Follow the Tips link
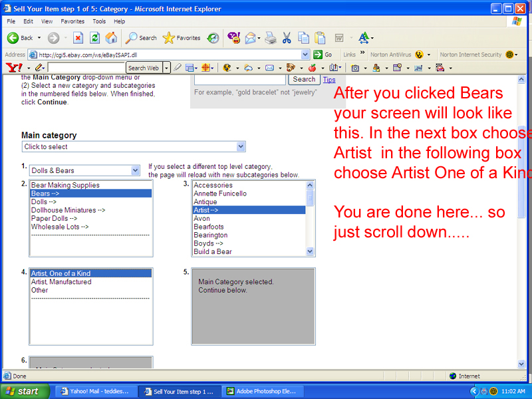Image resolution: width=532 pixels, height=399 pixels. (x=329, y=80)
